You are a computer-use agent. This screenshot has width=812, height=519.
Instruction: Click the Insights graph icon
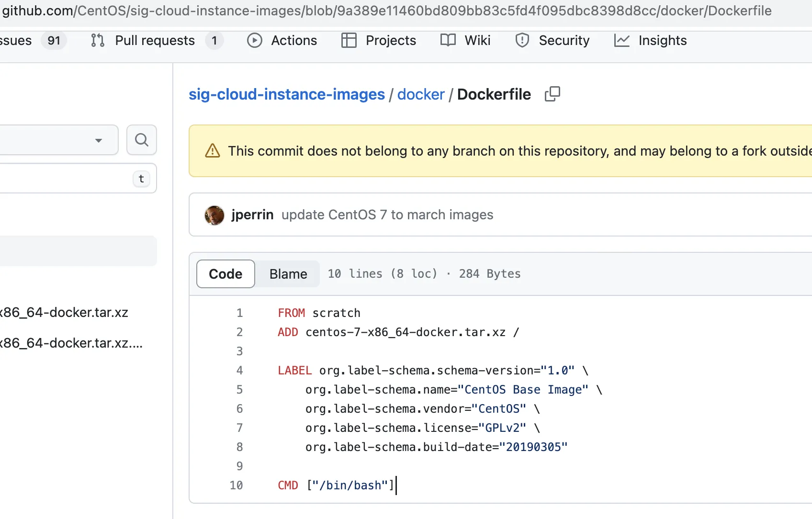621,41
